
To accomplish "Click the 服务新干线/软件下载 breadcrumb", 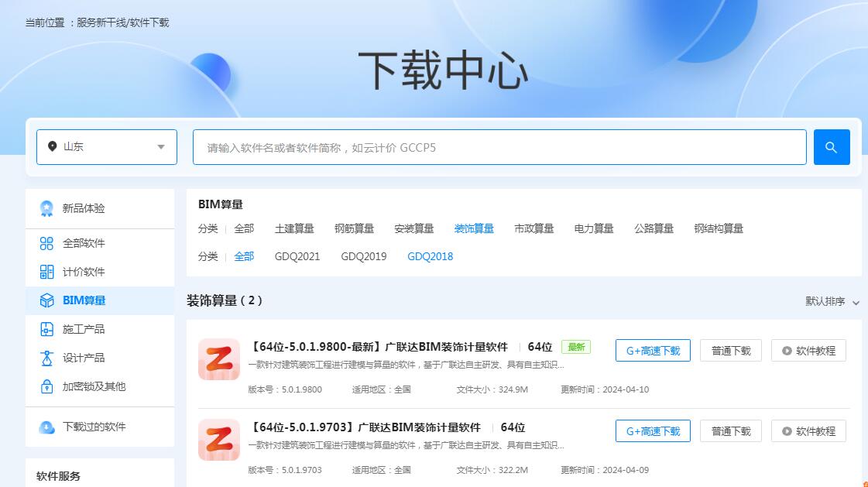I will pyautogui.click(x=123, y=22).
